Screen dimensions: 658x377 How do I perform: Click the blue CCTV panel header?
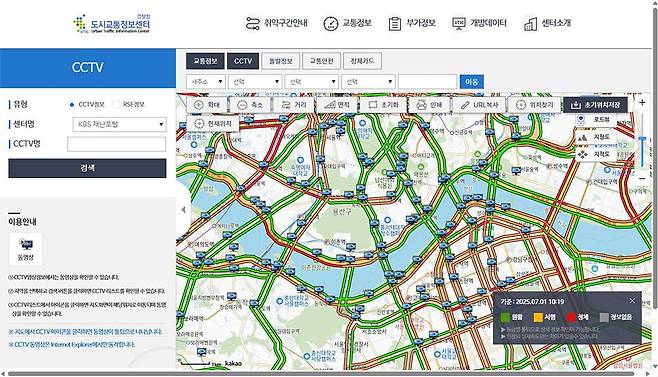pos(88,68)
